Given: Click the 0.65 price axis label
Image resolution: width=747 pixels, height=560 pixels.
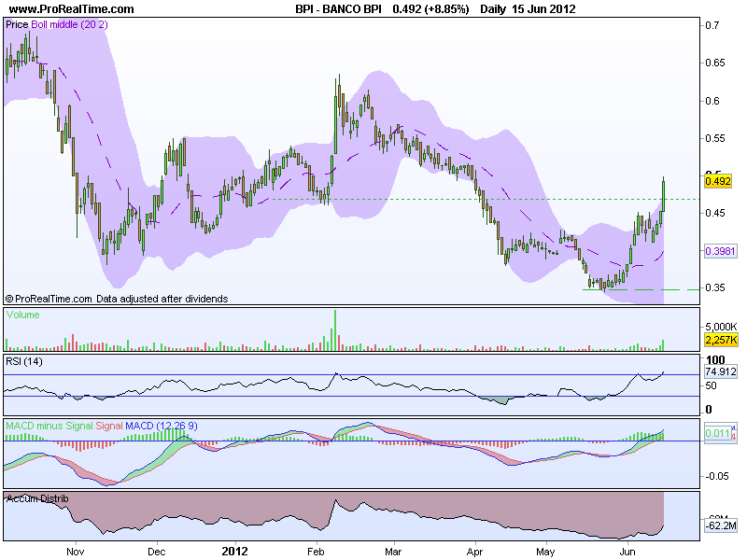Looking at the screenshot, I should 715,63.
